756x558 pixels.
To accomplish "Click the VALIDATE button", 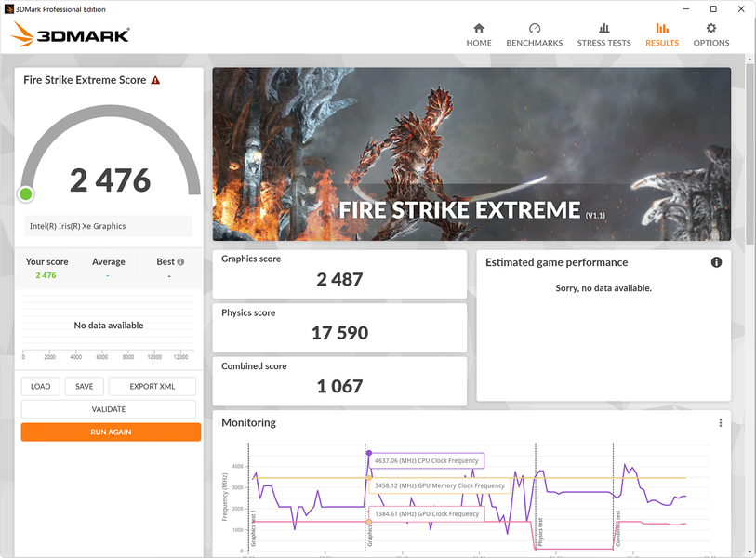I will pyautogui.click(x=109, y=409).
